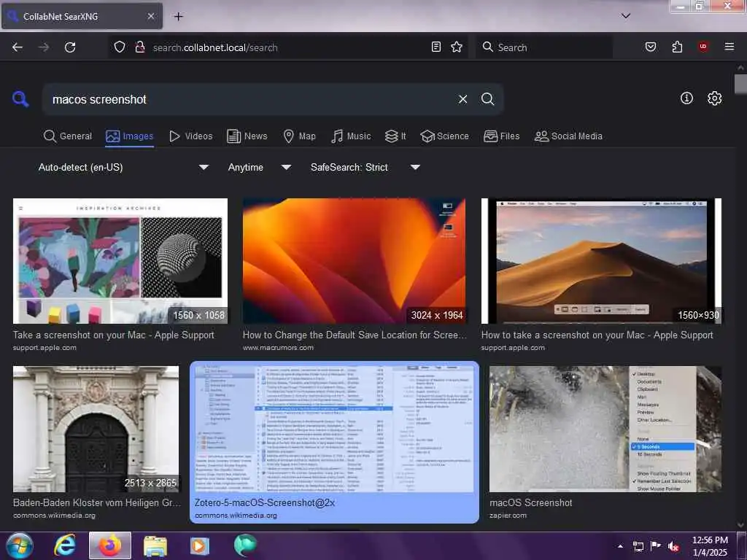Viewport: 747px width, 560px height.
Task: Open 'Take a screenshot on your Mac' link
Action: [113, 335]
